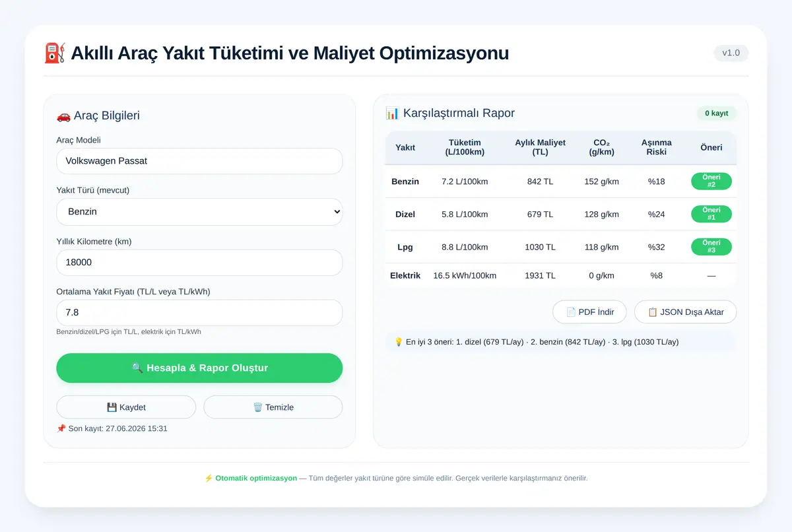Viewport: 792px width, 532px height.
Task: Click the 0 kayıt badge
Action: click(717, 113)
